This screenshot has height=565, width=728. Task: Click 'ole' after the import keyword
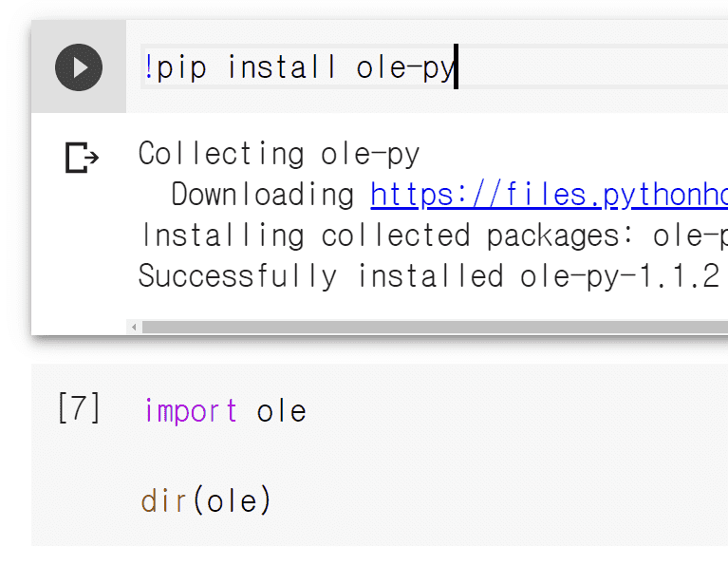[281, 411]
